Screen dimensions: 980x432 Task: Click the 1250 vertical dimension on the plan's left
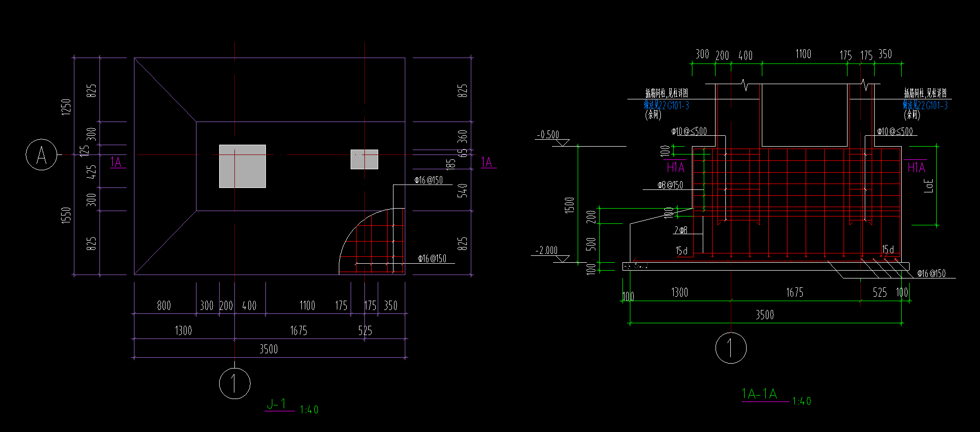click(x=66, y=106)
